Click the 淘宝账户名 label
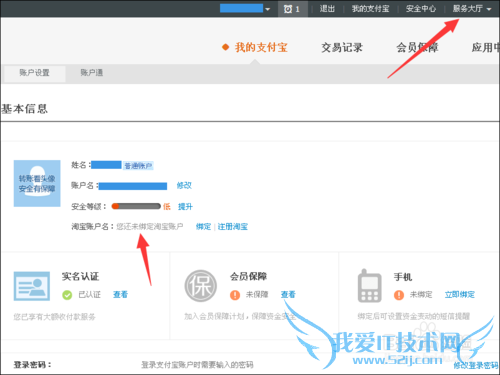This screenshot has width=500, height=375. (x=92, y=227)
